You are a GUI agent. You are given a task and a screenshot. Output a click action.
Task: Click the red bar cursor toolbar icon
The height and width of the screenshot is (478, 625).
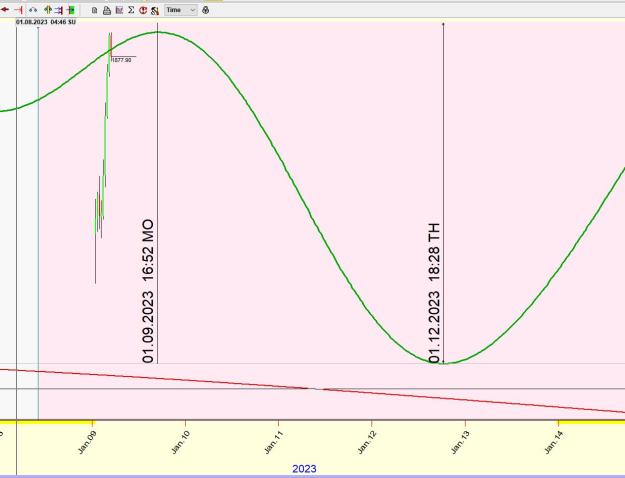(x=19, y=10)
